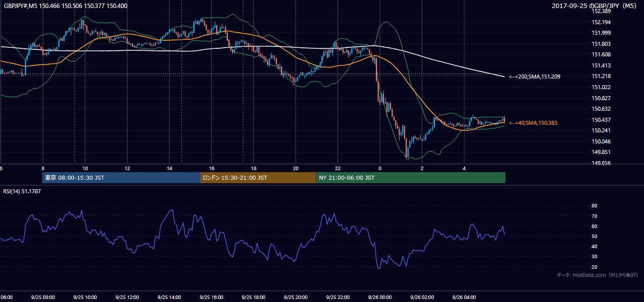Click RSI axis level 70
Viewport: 644px width, 302px height.
[594, 216]
